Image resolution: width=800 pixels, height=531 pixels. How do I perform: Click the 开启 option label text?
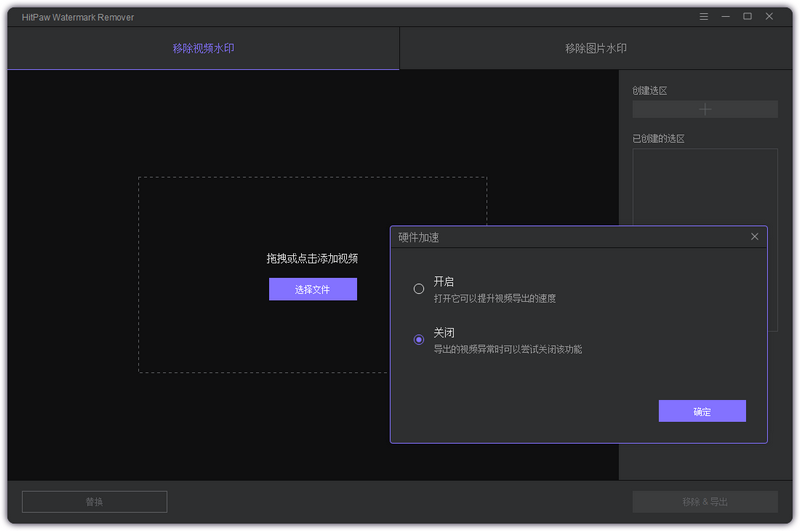tap(443, 282)
